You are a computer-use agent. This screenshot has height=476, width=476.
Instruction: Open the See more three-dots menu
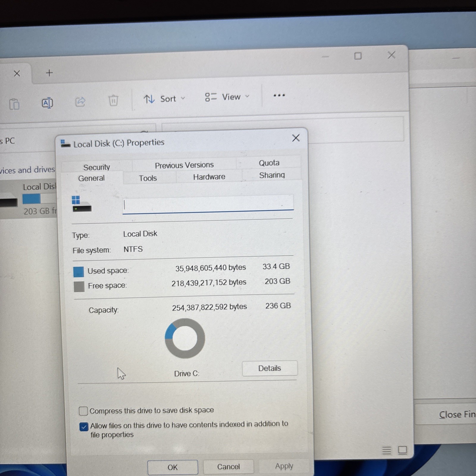(x=279, y=95)
